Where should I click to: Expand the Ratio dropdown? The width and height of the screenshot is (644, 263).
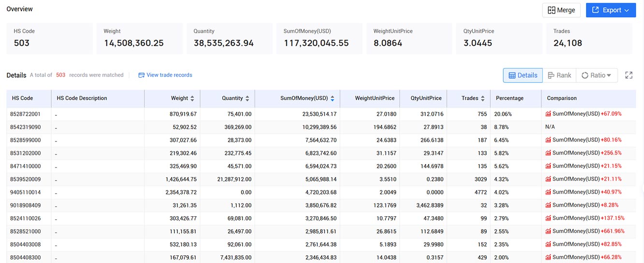click(597, 75)
